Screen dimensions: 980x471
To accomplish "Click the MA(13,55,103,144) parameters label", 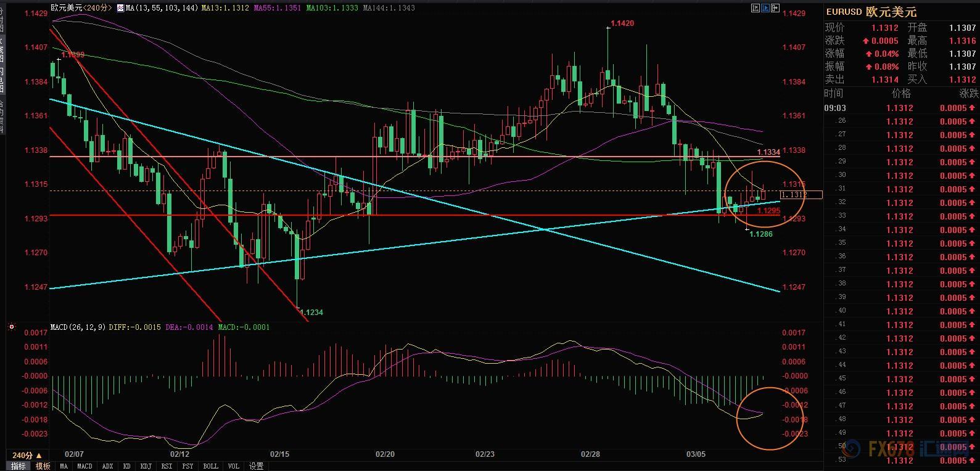I will tap(161, 8).
